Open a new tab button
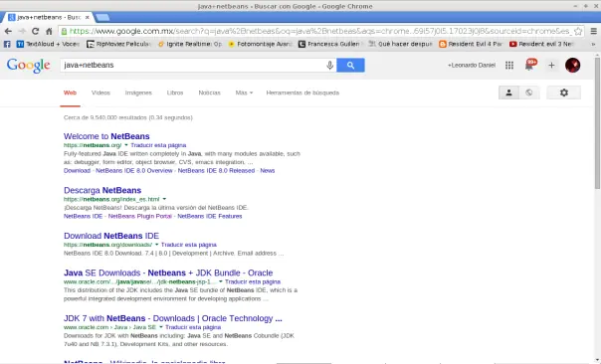Image resolution: width=601 pixels, height=364 pixels. [102, 17]
